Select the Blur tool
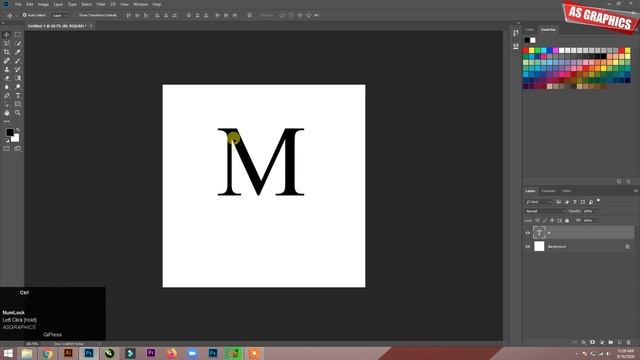Screen dimensions: 640x360 [7, 87]
